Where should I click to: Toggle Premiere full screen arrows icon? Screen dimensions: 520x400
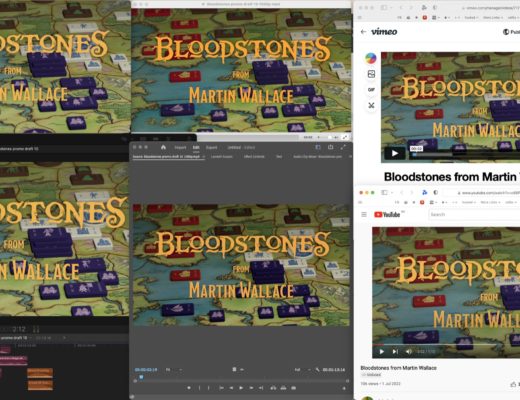(x=343, y=147)
